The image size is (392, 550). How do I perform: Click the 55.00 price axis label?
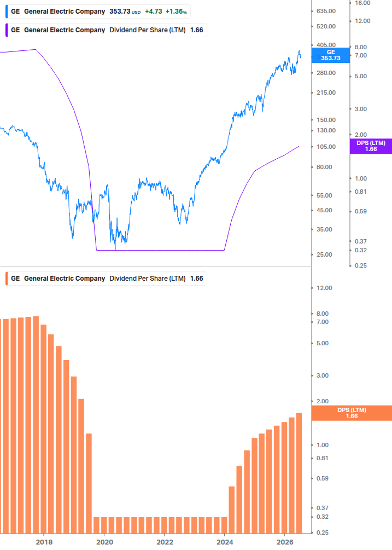tap(324, 195)
